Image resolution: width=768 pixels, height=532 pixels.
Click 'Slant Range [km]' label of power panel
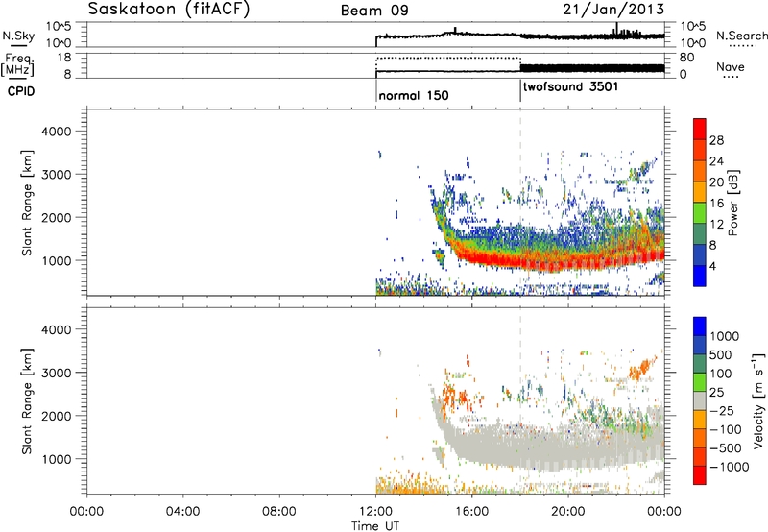(x=27, y=203)
